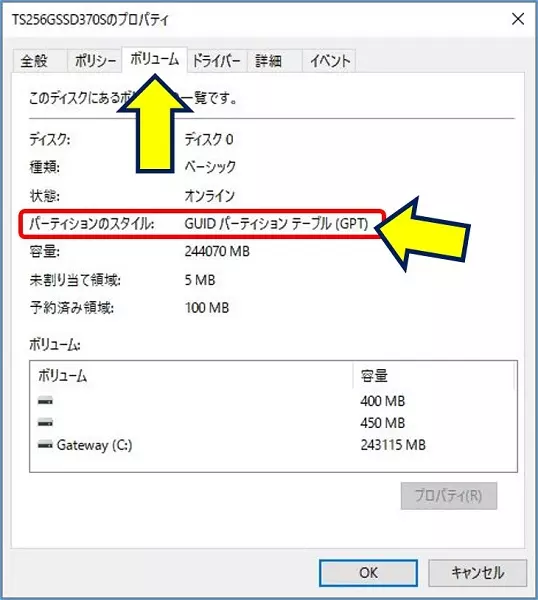Select the 400 MB volume row
The image size is (538, 600).
coord(273,401)
